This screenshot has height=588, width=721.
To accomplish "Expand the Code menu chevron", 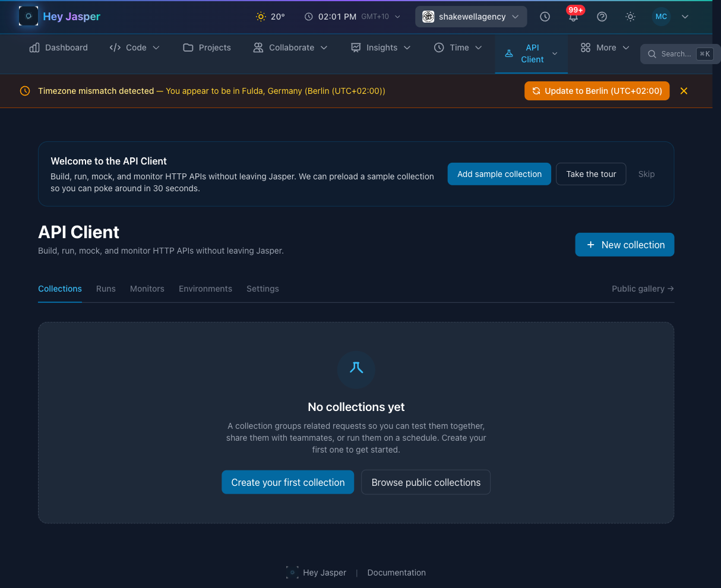I will click(x=156, y=48).
